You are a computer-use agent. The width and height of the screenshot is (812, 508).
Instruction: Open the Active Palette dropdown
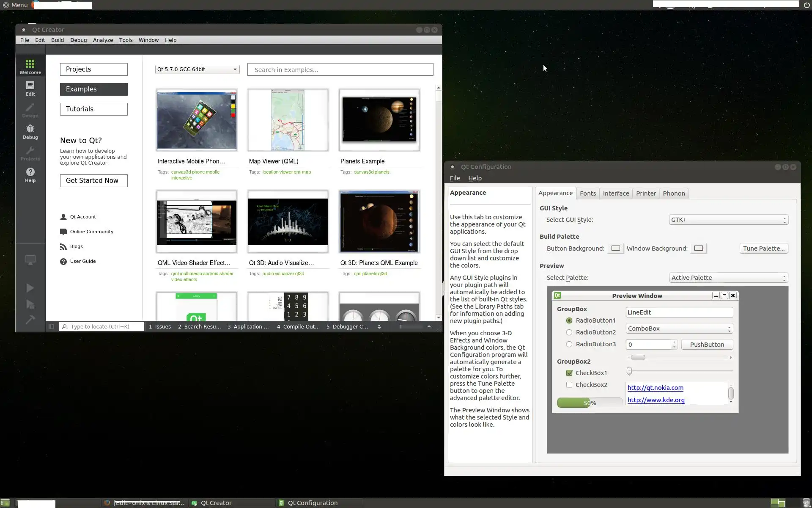[x=728, y=278]
